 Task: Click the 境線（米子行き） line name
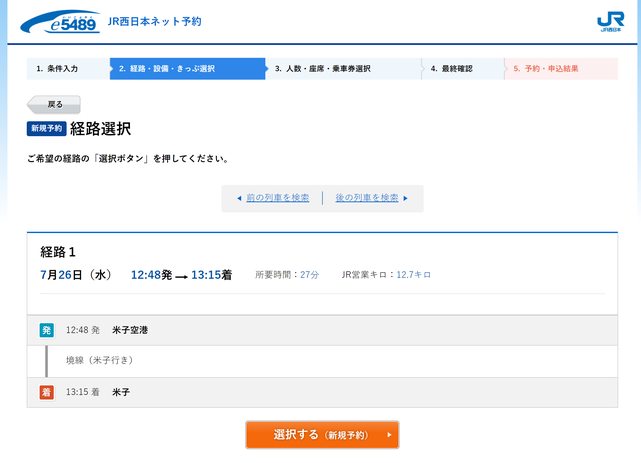click(99, 360)
